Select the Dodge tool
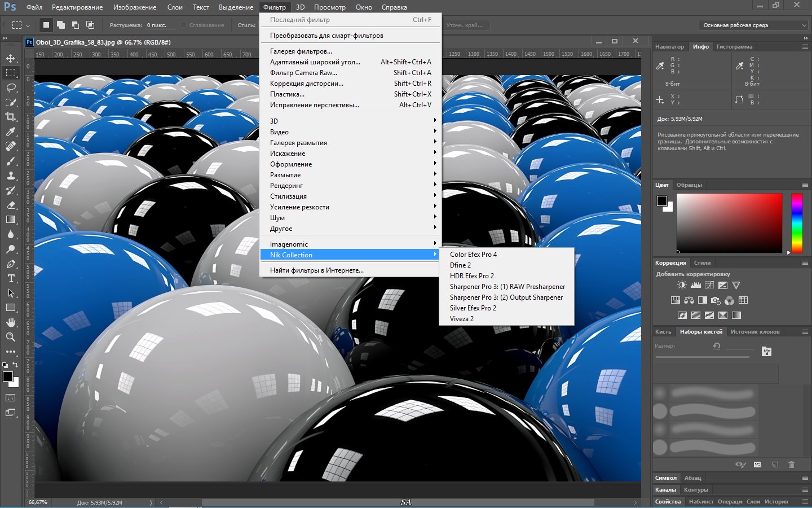Screen dimensions: 812x508 click(x=11, y=249)
